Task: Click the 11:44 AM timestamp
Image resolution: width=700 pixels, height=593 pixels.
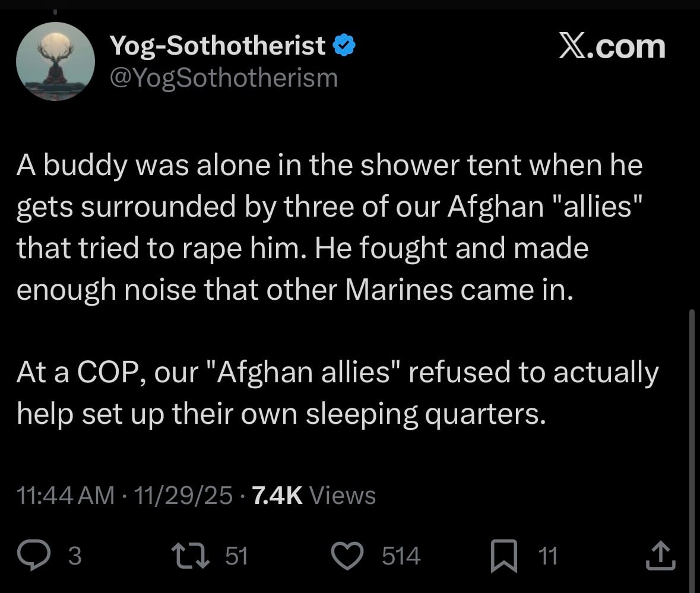Action: [65, 495]
